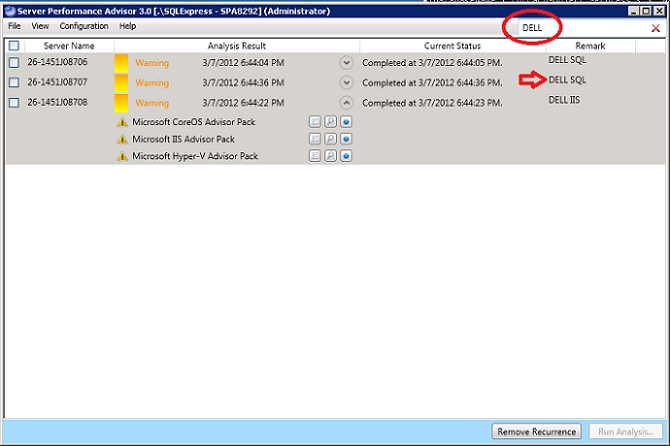670x446 pixels.
Task: Toggle the select-all checkbox in header
Action: [14, 46]
